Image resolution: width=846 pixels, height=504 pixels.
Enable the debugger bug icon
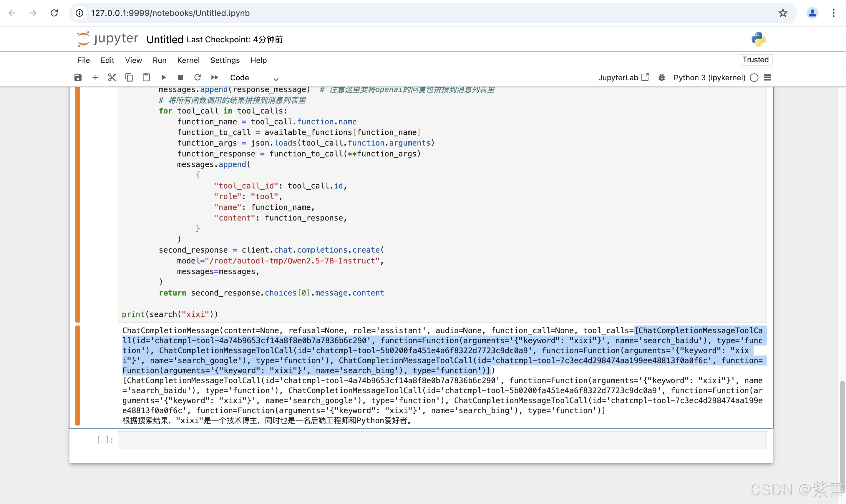pos(661,77)
